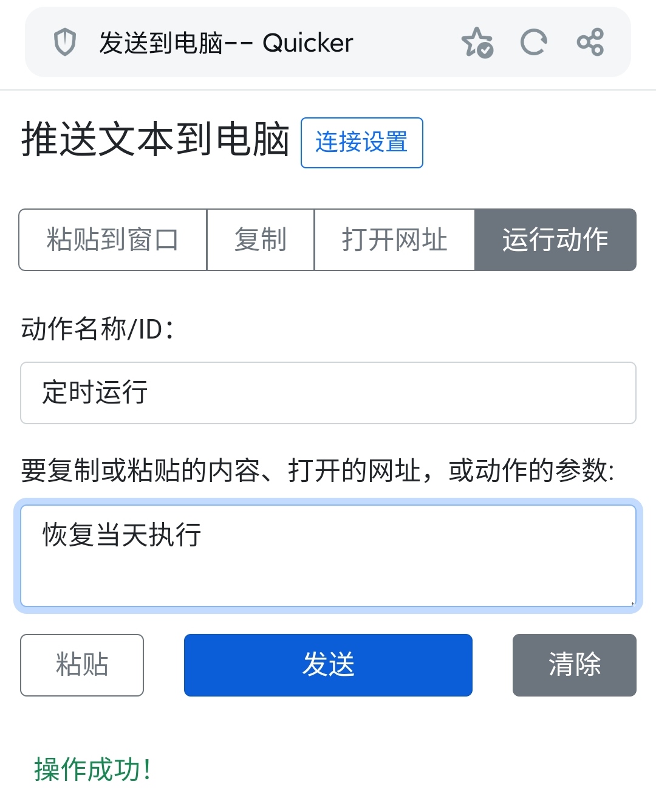Click into the textarea containing 恢复当天执行
Viewport: 656px width, 812px height.
point(328,556)
